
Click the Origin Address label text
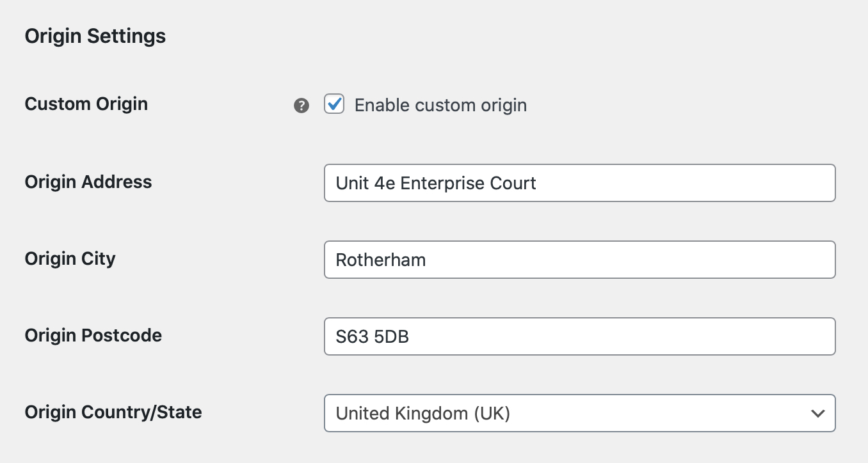pos(88,182)
